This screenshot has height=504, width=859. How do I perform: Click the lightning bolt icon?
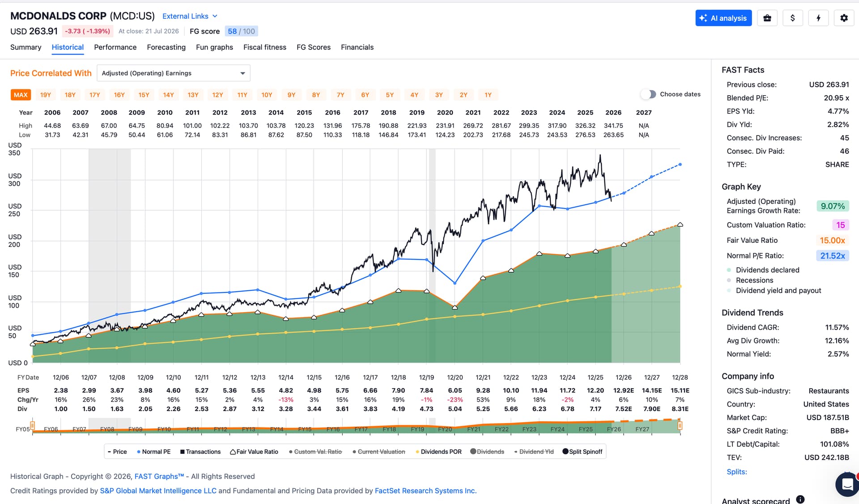pyautogui.click(x=818, y=18)
